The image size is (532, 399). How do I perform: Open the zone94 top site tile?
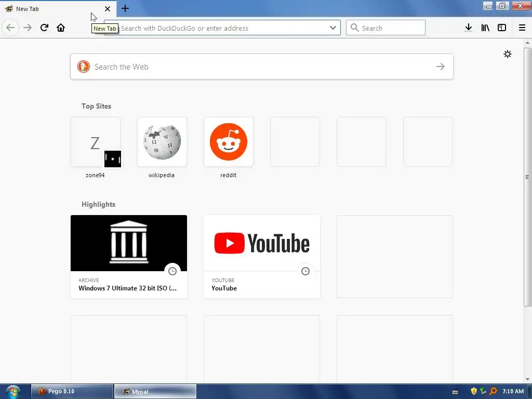[x=96, y=142]
